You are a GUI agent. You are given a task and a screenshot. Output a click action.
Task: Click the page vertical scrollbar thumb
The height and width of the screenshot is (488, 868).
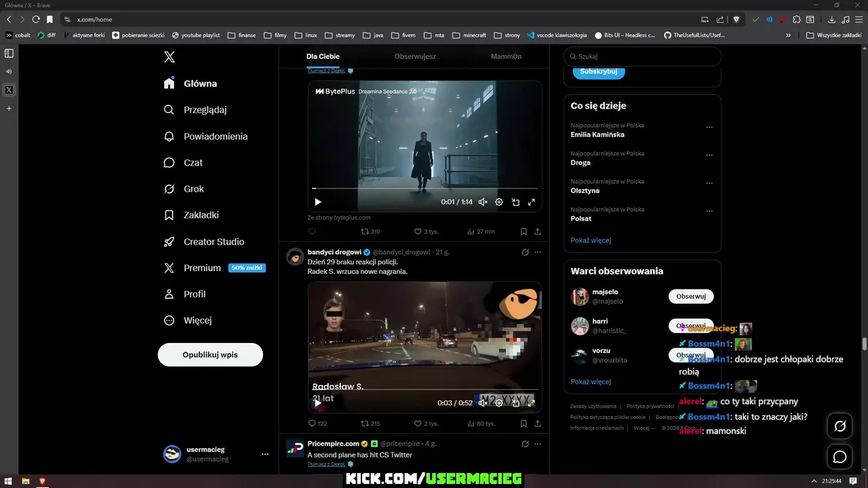864,343
